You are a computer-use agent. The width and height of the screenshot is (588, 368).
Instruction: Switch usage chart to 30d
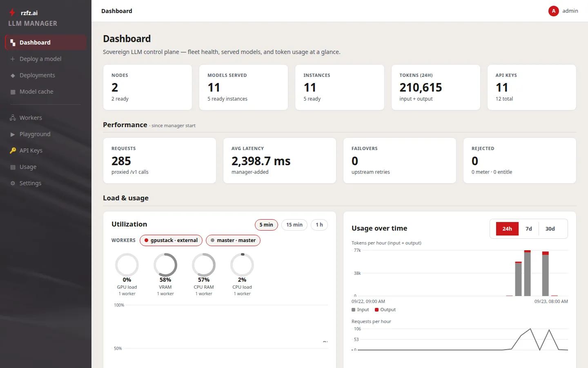pos(550,229)
